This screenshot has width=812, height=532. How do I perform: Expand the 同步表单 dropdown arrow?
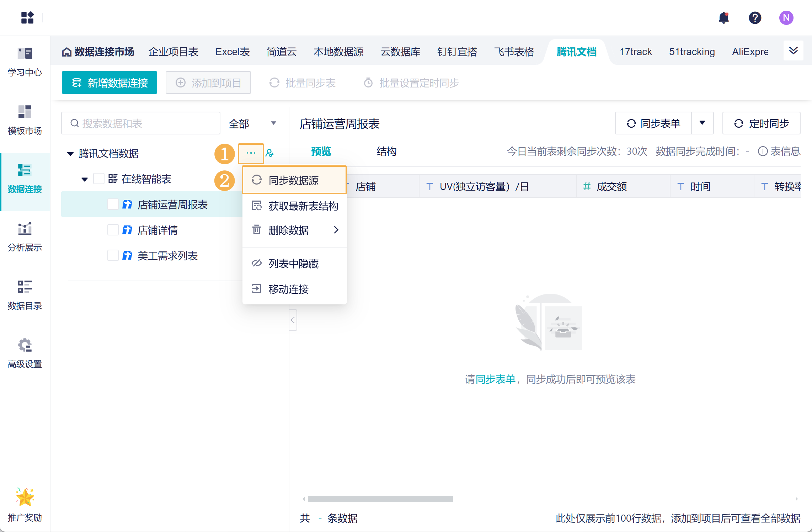pos(702,123)
